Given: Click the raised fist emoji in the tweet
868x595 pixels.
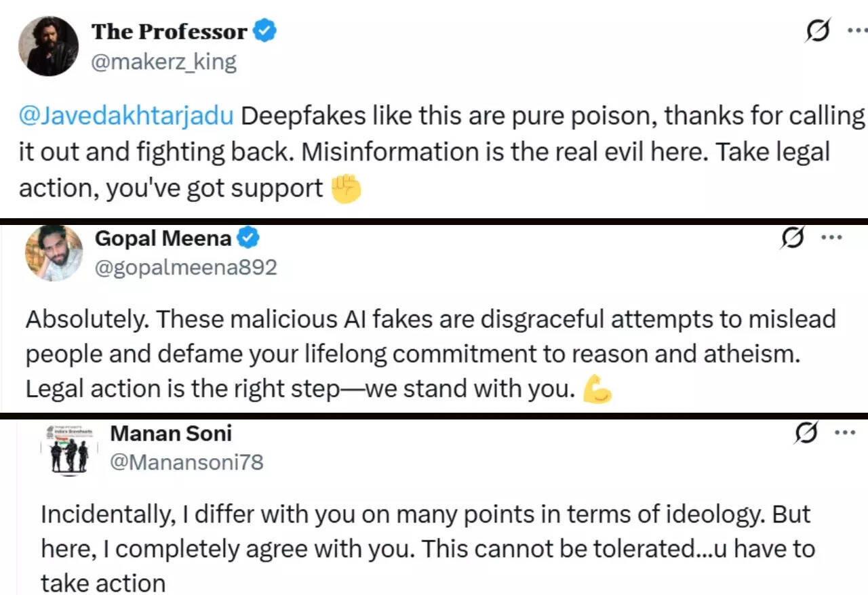Looking at the screenshot, I should point(345,189).
